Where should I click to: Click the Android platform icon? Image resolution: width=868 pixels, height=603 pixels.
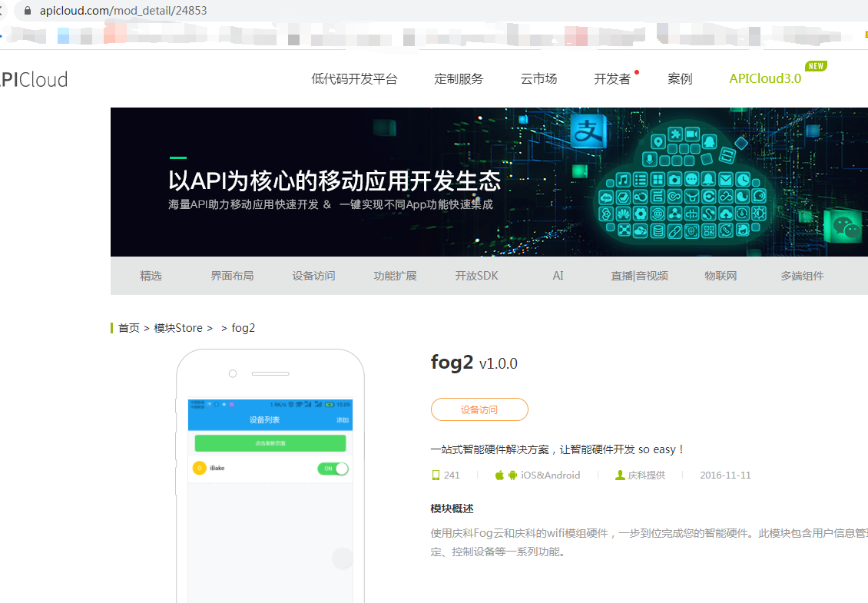click(x=512, y=475)
